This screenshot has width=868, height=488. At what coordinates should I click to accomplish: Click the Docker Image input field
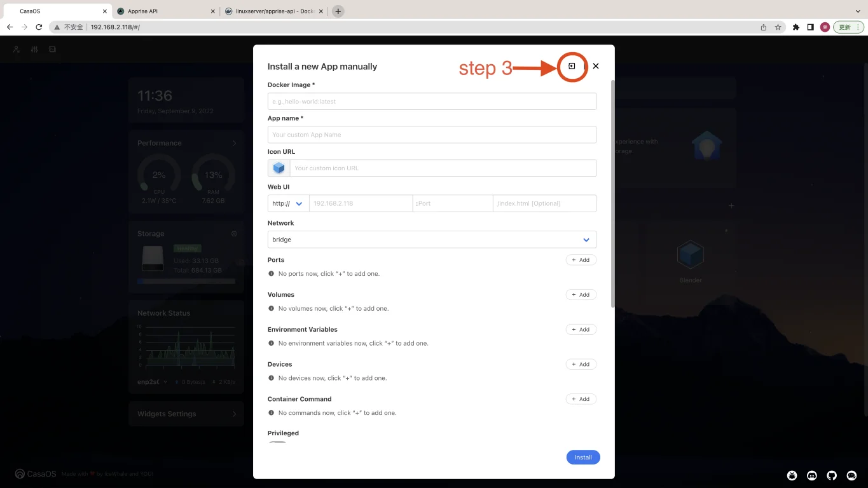432,102
